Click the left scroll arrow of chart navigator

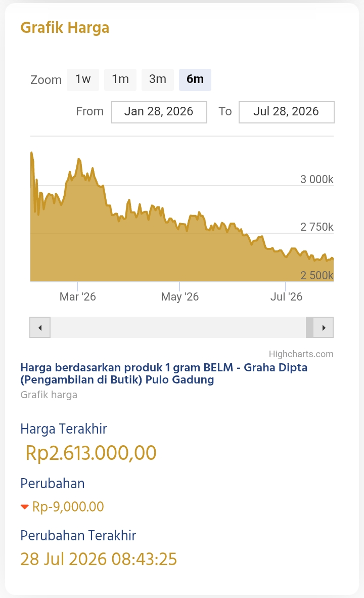40,327
